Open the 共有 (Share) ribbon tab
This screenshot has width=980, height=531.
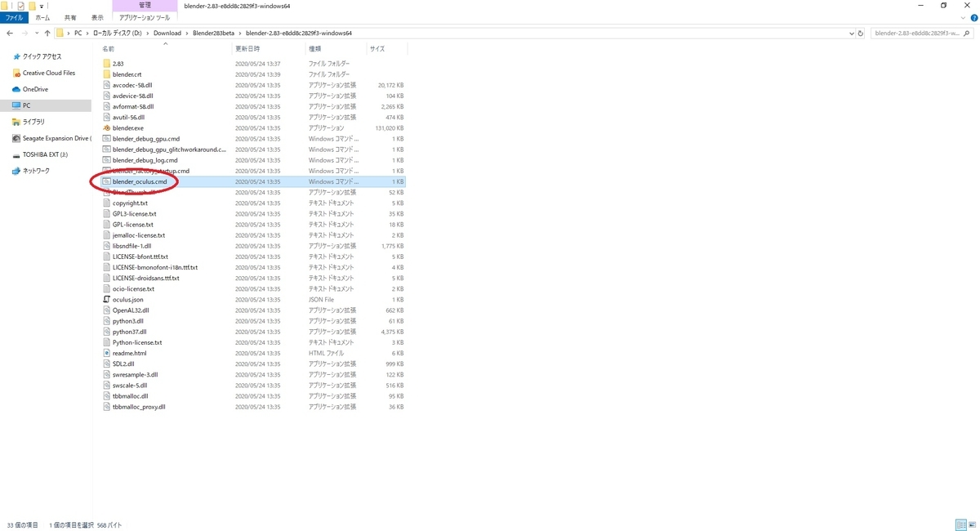(70, 17)
